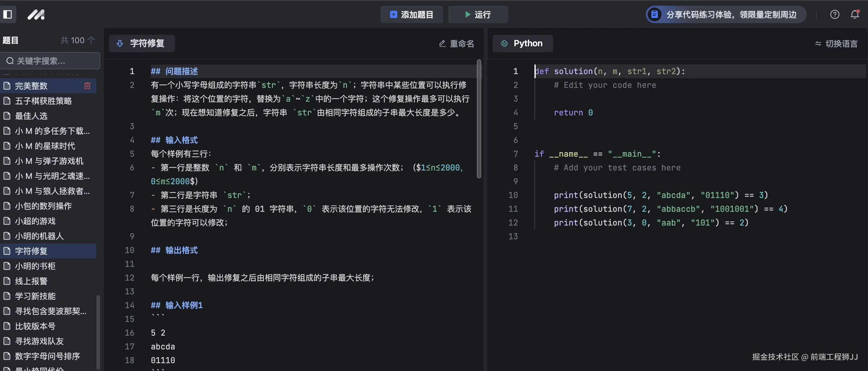This screenshot has height=371, width=868.
Task: Open the 分享代码练习体验 banner
Action: coord(724,14)
